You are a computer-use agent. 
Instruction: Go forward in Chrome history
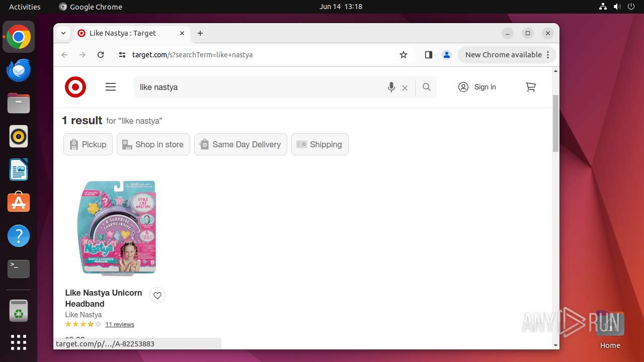tap(83, 55)
